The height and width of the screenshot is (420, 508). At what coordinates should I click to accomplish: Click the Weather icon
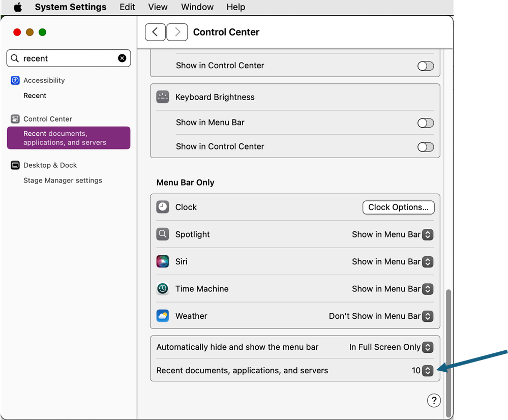pos(163,316)
